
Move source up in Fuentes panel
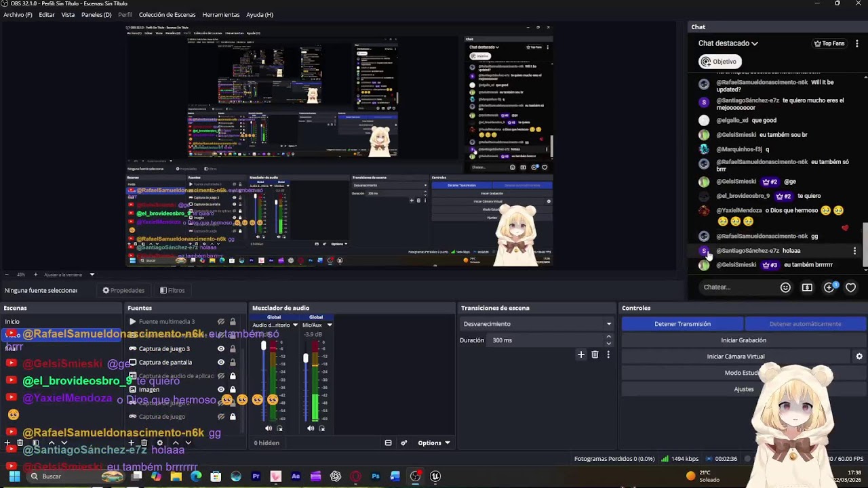[176, 443]
